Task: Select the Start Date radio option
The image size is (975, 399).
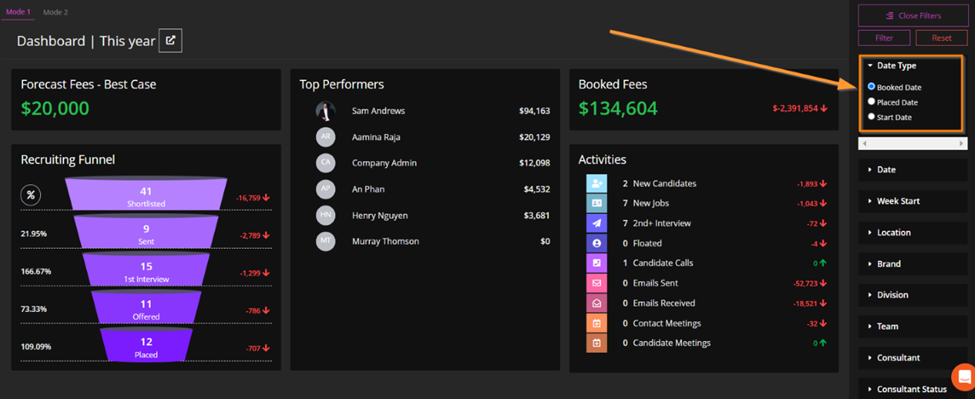Action: (871, 116)
